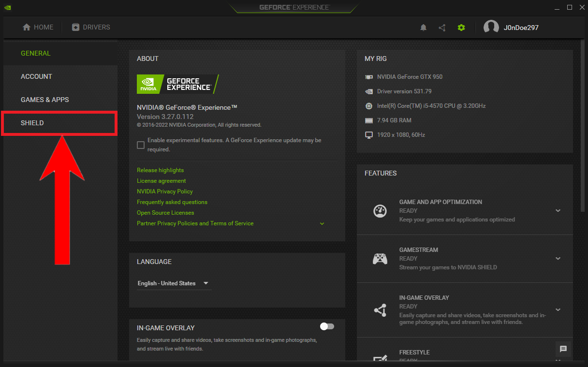Click the share icon in top bar
This screenshot has width=588, height=367.
point(442,28)
